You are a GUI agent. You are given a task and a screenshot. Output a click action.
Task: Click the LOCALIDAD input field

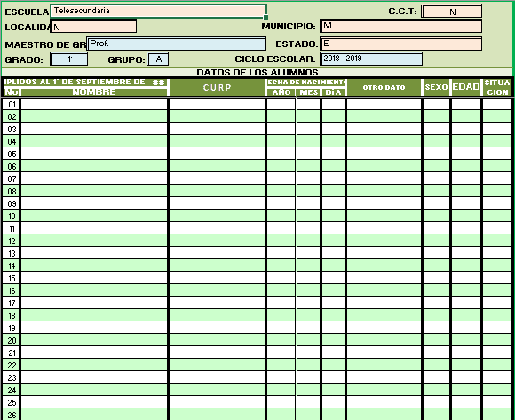93,27
